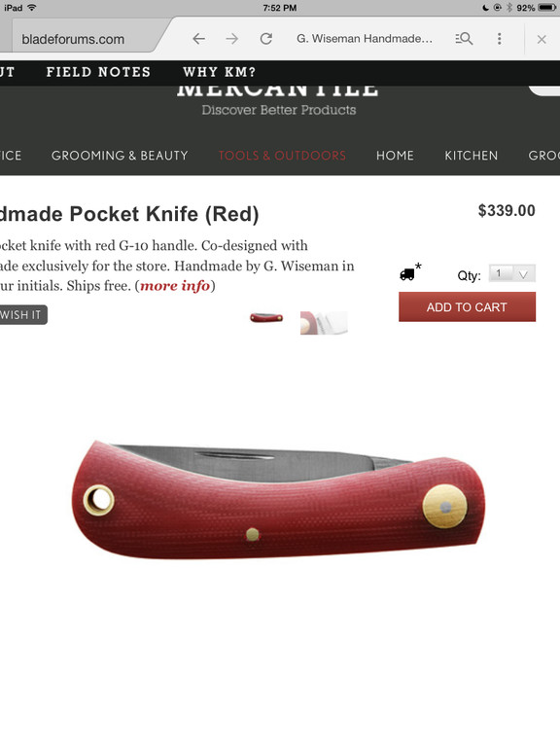Go to the Kitchen category
Viewport: 560px width, 747px height.
click(x=471, y=156)
